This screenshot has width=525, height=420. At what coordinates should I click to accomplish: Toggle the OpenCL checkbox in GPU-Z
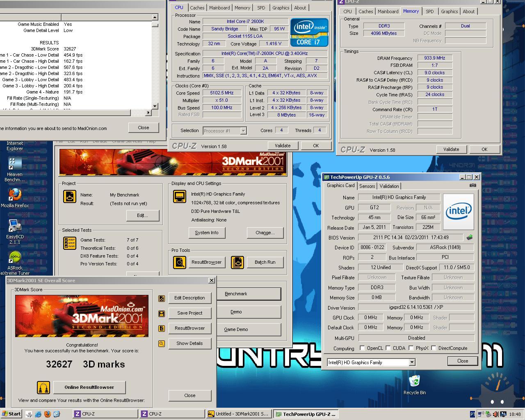coord(362,348)
